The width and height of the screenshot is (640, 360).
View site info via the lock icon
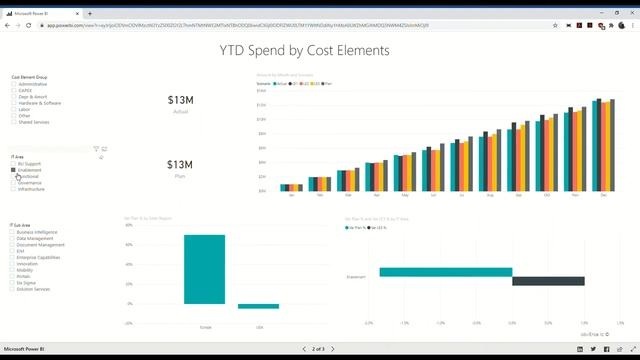(x=42, y=25)
